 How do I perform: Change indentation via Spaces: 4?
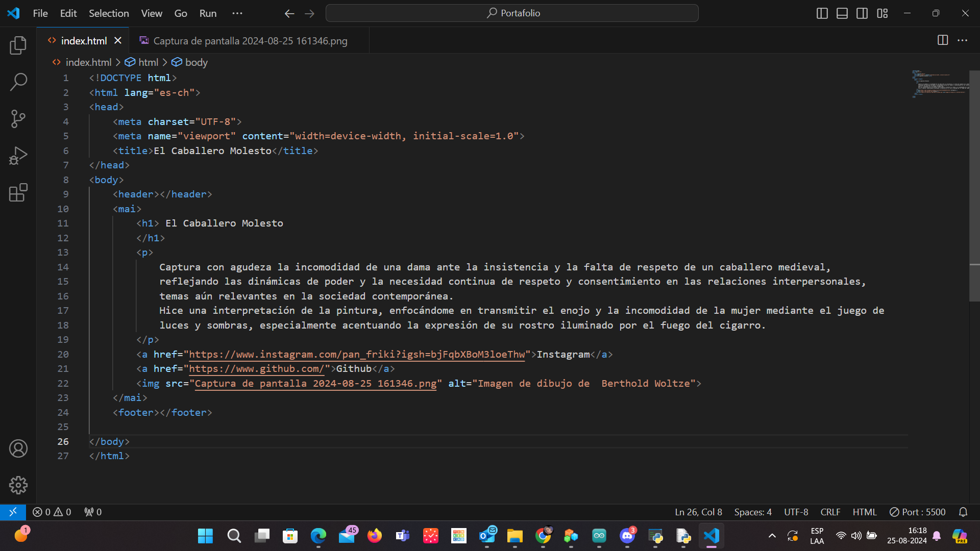753,512
